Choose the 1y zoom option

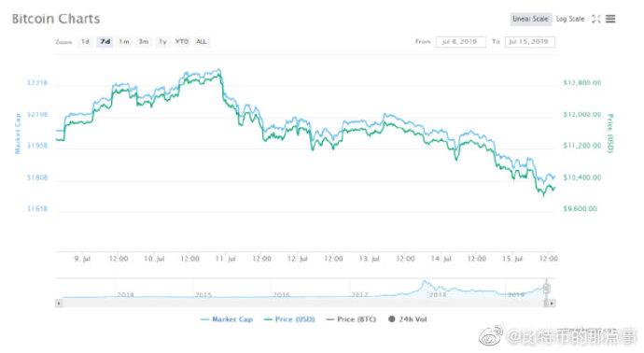click(162, 41)
